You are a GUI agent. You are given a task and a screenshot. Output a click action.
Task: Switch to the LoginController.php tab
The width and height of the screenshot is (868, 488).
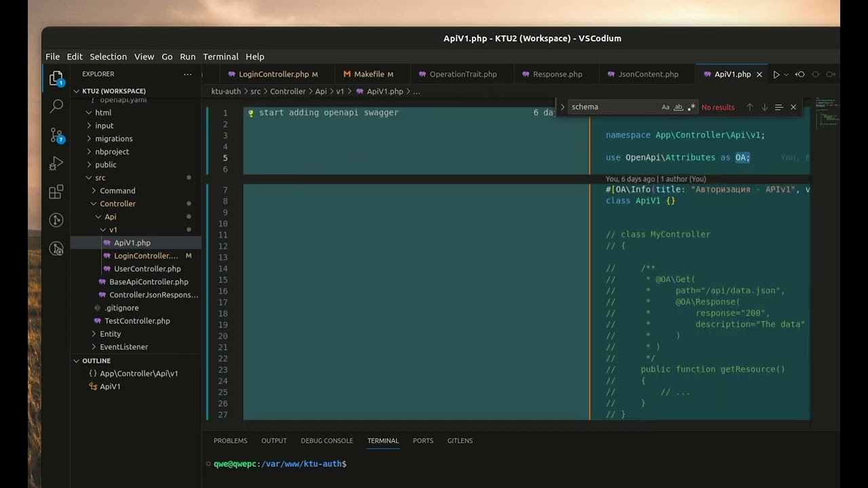coord(273,75)
